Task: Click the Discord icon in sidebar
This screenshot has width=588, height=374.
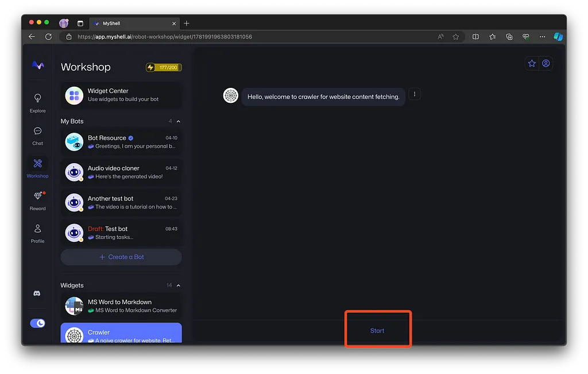Action: point(37,294)
